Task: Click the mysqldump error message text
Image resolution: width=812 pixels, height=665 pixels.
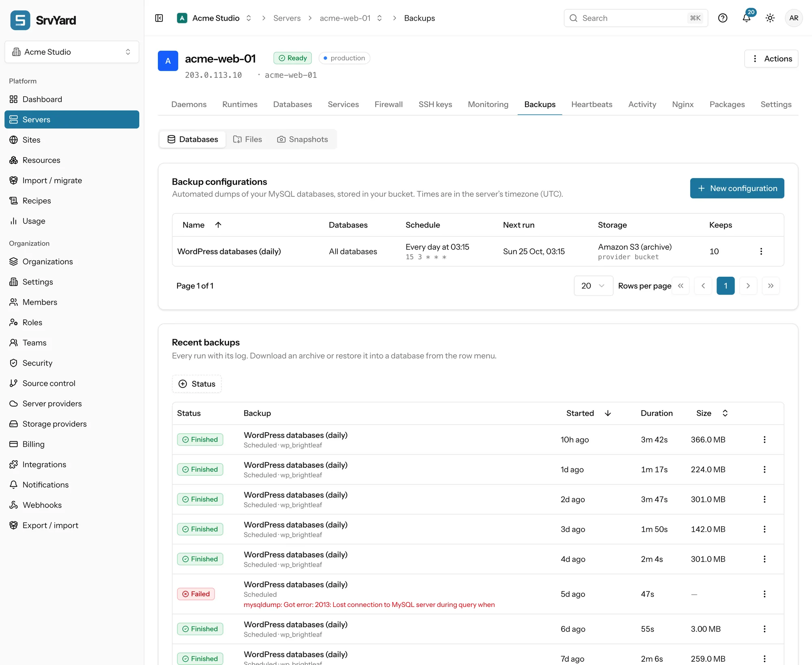Action: [x=369, y=605]
